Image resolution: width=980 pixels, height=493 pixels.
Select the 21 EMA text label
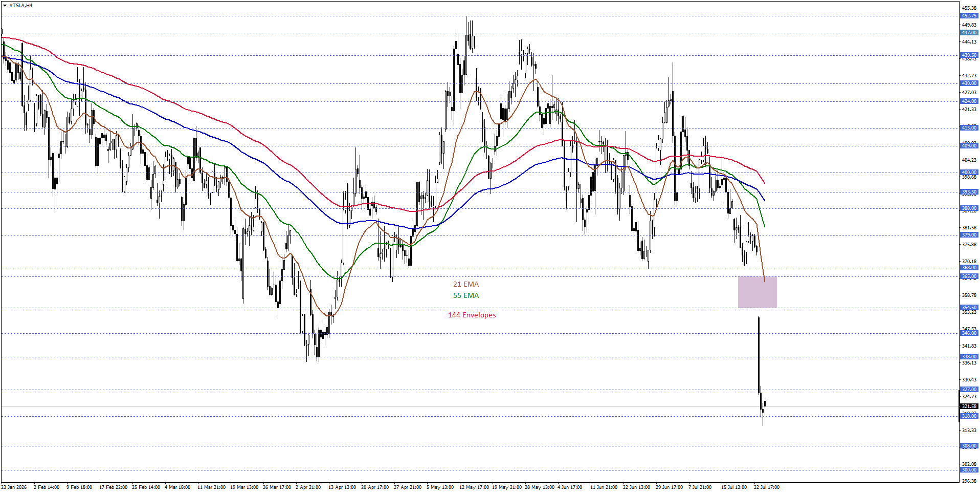point(466,284)
